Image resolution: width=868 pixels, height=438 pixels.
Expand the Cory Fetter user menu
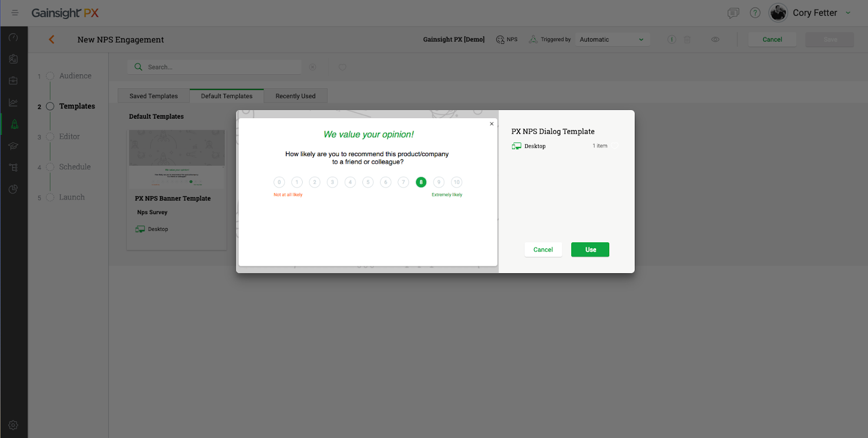click(848, 12)
